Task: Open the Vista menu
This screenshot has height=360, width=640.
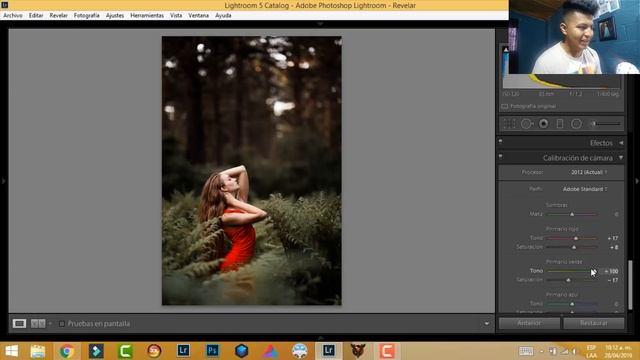Action: [x=176, y=16]
